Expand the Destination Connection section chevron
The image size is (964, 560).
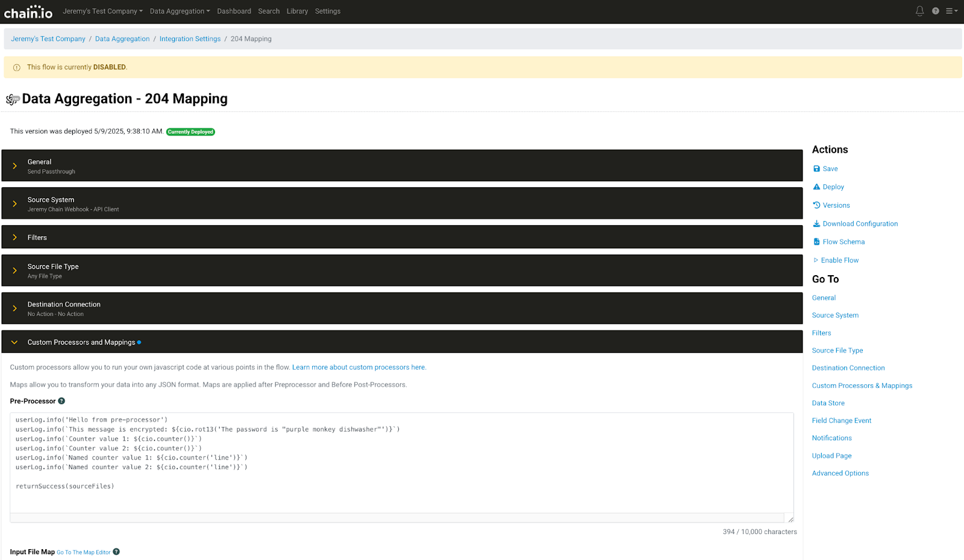coord(14,308)
